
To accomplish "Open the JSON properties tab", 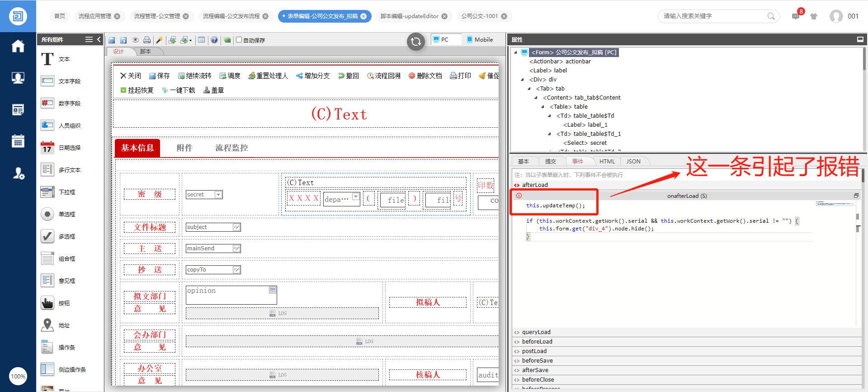I will click(633, 161).
